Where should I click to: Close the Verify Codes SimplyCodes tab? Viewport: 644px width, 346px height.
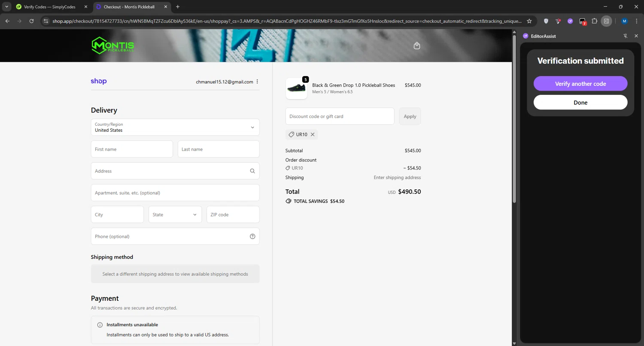pyautogui.click(x=85, y=7)
